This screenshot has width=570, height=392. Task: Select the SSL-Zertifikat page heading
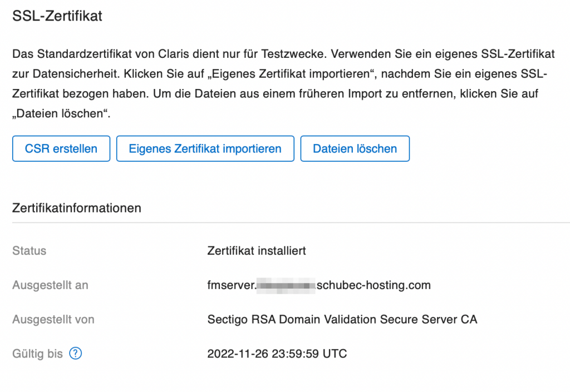[x=57, y=16]
